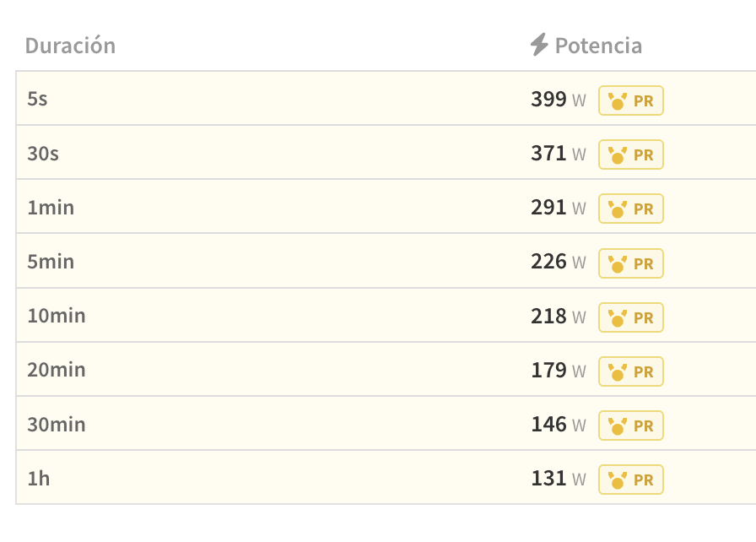Image resolution: width=756 pixels, height=542 pixels.
Task: Select the 30min duration row label
Action: coord(57,424)
